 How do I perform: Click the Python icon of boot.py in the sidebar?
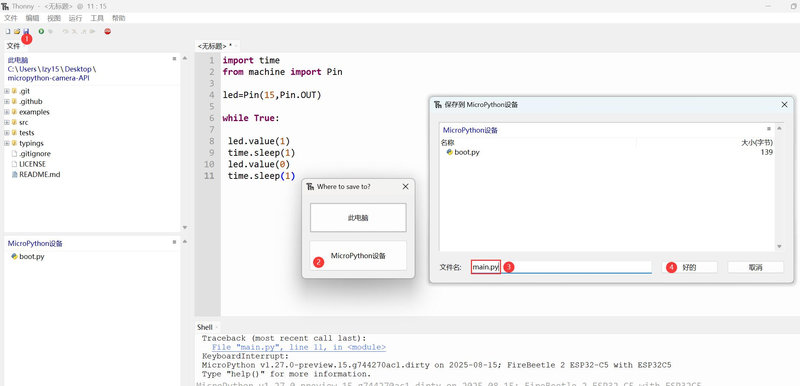(14, 256)
